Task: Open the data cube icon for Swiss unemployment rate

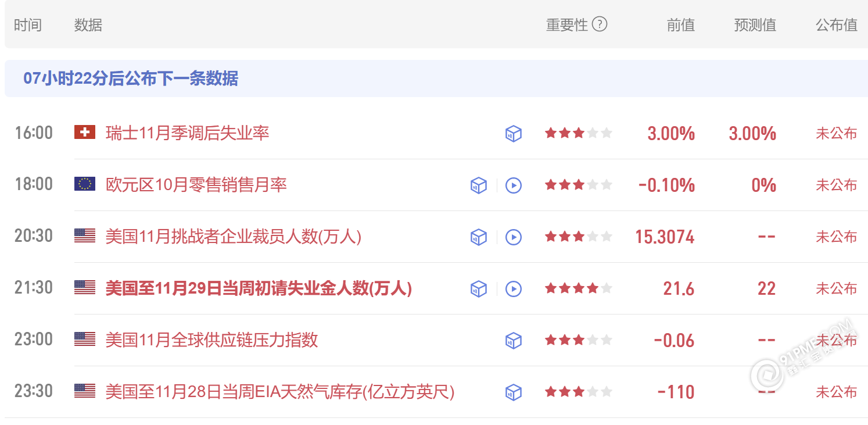Action: tap(512, 133)
